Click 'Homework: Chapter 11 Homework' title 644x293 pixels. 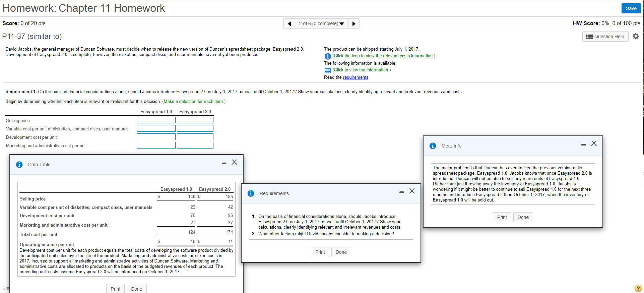coord(84,8)
